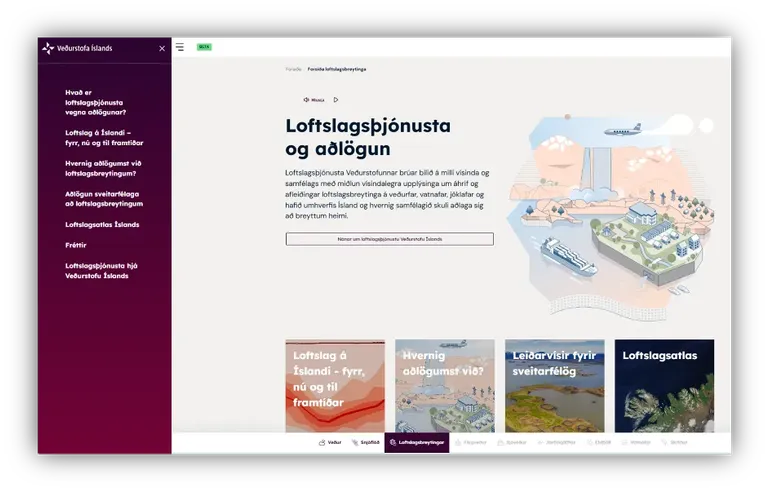
Task: Click 'Forsíða loftslagsbreytinga' breadcrumb
Action: pos(336,69)
